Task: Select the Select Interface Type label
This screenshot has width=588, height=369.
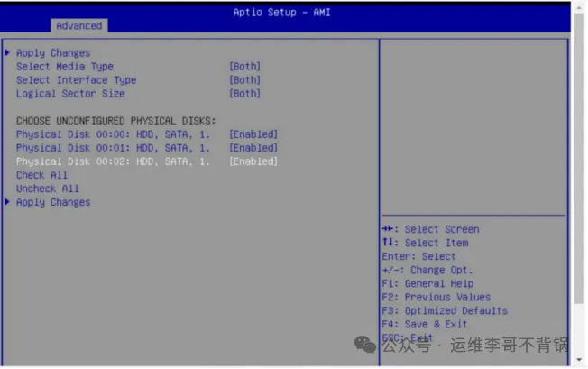Action: 76,80
